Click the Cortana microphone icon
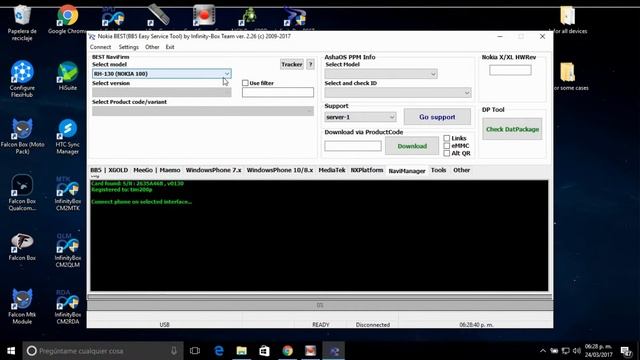This screenshot has width=640, height=360. coord(174,351)
